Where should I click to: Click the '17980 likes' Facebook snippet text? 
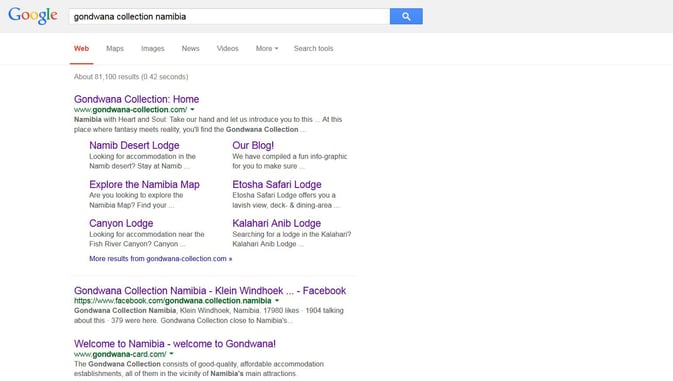coord(281,311)
